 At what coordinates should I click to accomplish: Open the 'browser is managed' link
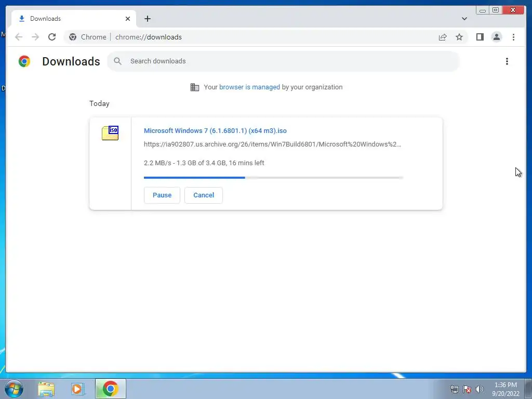[249, 87]
